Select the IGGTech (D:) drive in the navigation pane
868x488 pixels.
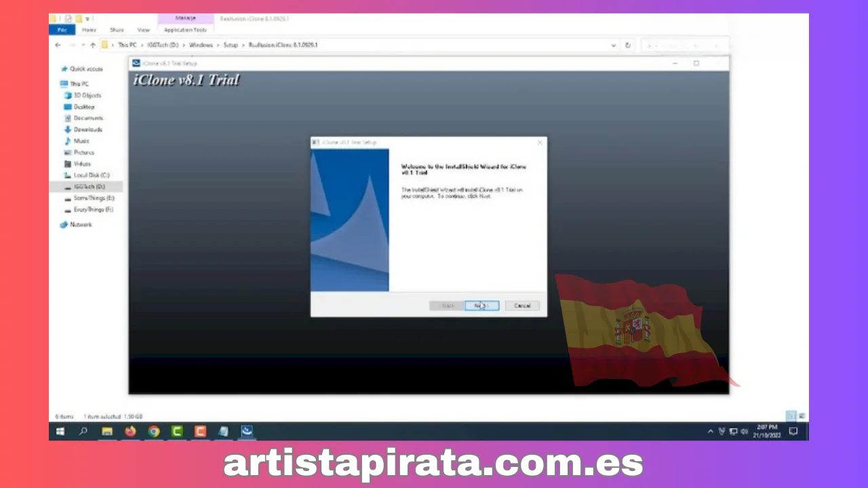(x=89, y=186)
